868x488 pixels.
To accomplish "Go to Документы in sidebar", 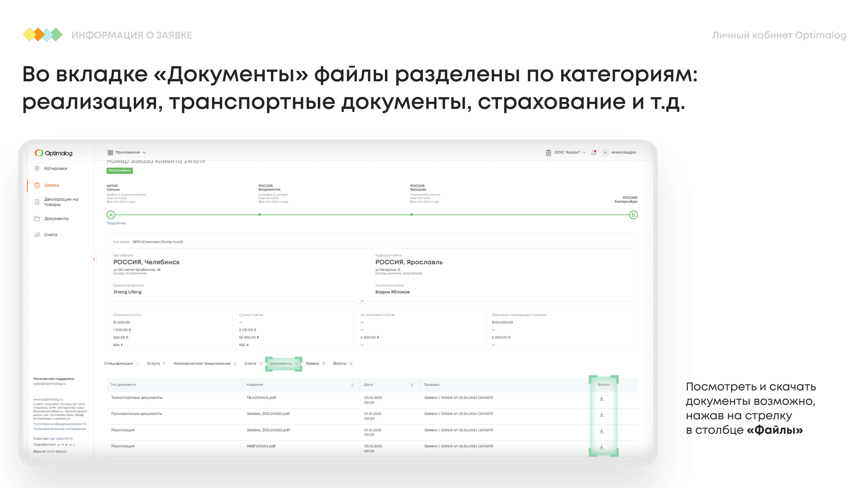I will click(x=56, y=218).
